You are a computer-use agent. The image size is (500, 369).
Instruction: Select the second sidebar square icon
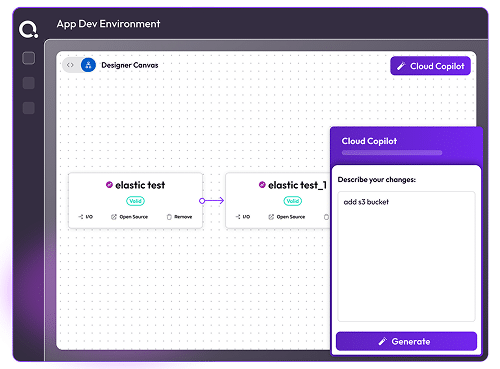pos(28,83)
